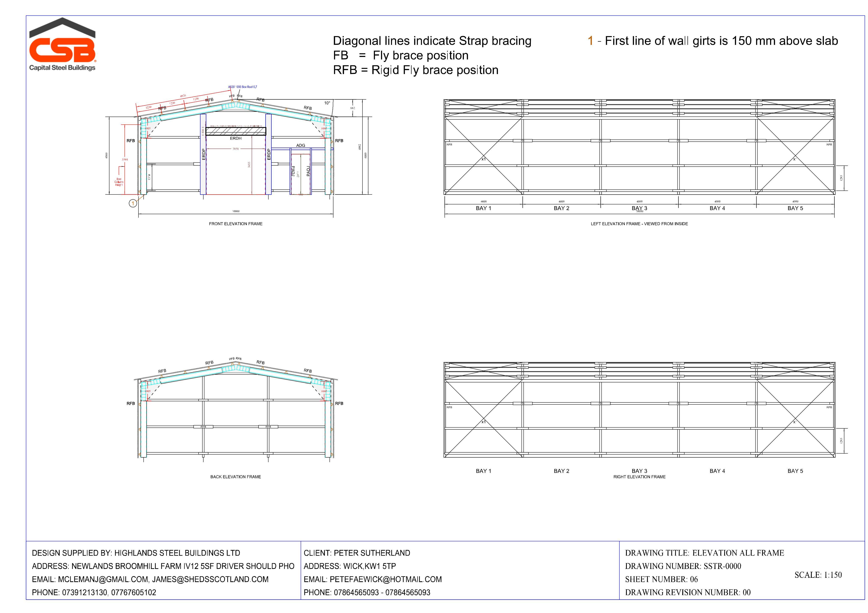This screenshot has width=868, height=613.
Task: Click 'DRAWING REVISION NUMBER: 00'
Action: 688,593
